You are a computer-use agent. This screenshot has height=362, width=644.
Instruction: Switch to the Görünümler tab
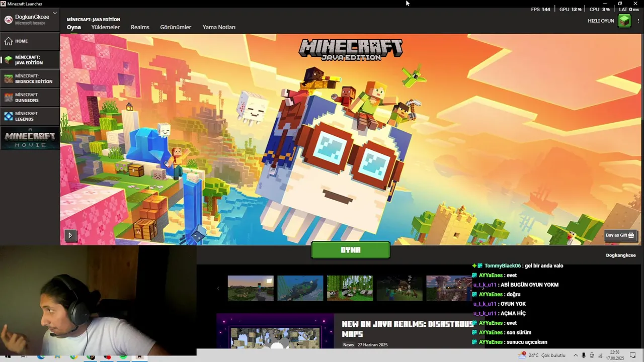tap(176, 27)
